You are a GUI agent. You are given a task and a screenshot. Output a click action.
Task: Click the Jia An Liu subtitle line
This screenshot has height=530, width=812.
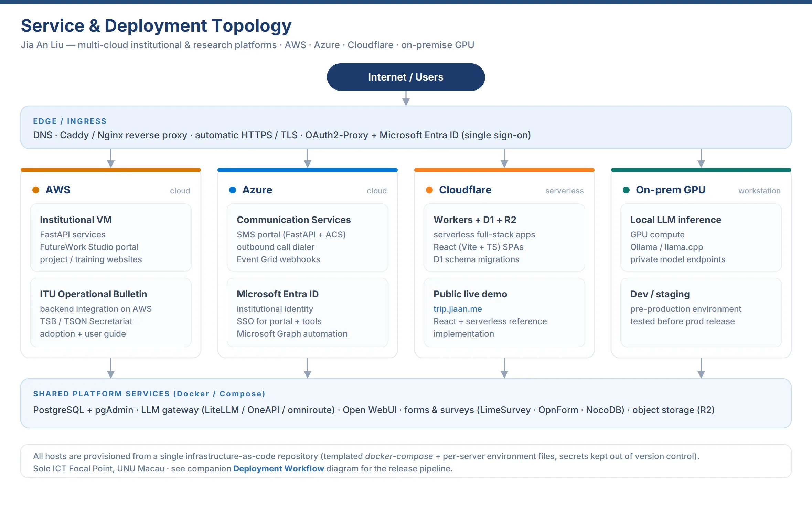tap(247, 45)
